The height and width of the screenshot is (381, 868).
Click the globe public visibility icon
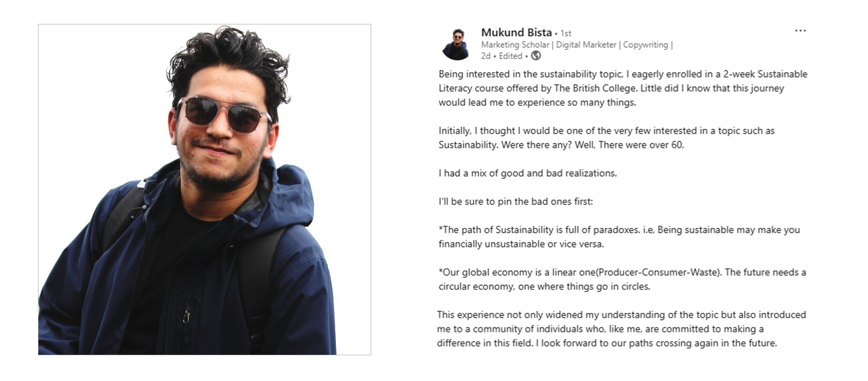[x=536, y=56]
